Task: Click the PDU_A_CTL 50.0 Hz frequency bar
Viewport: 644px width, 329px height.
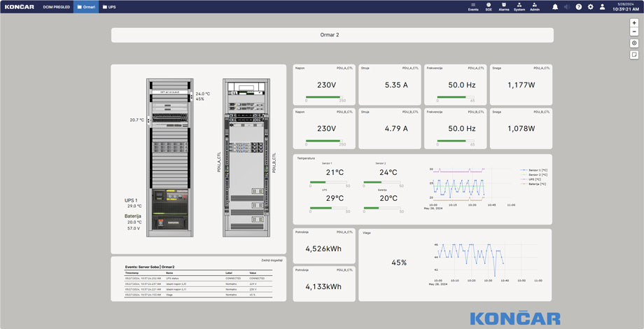Action: coord(455,97)
